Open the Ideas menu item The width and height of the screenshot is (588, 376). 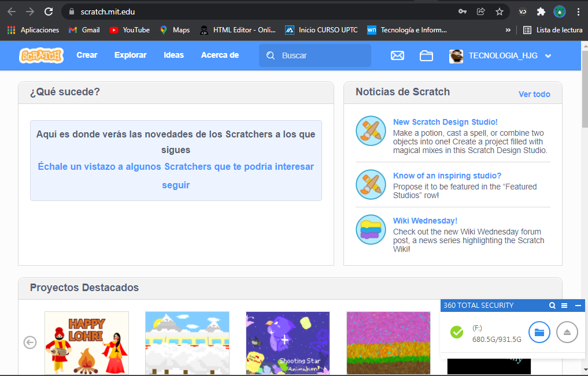point(173,55)
